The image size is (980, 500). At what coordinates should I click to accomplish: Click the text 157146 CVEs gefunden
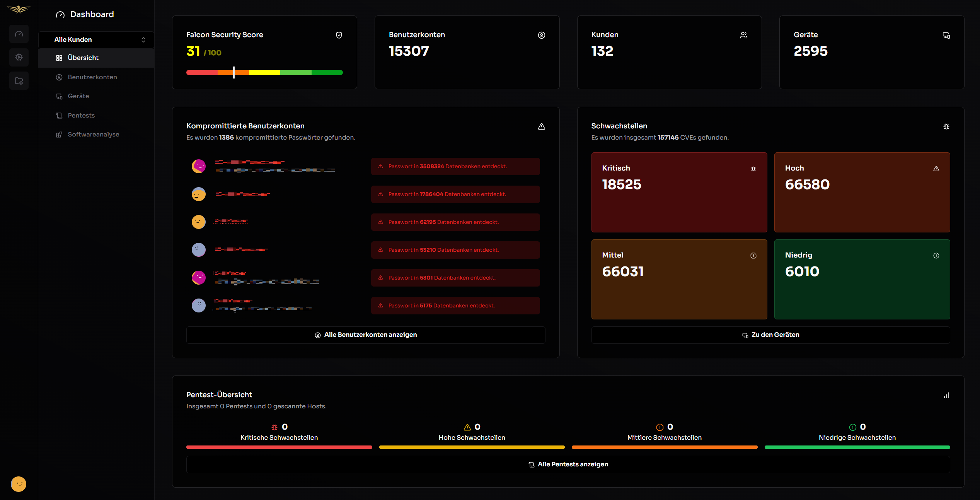(693, 138)
